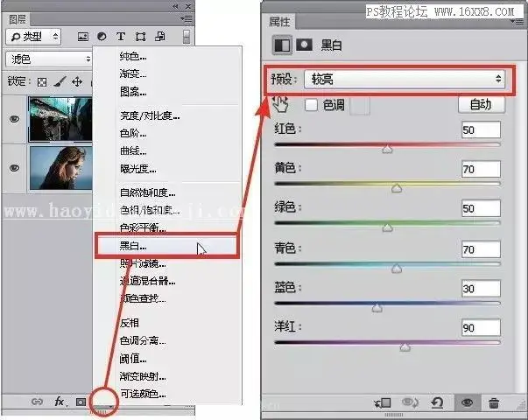Click the 洋红 value field
Screen dimensions: 528x420
[481, 328]
